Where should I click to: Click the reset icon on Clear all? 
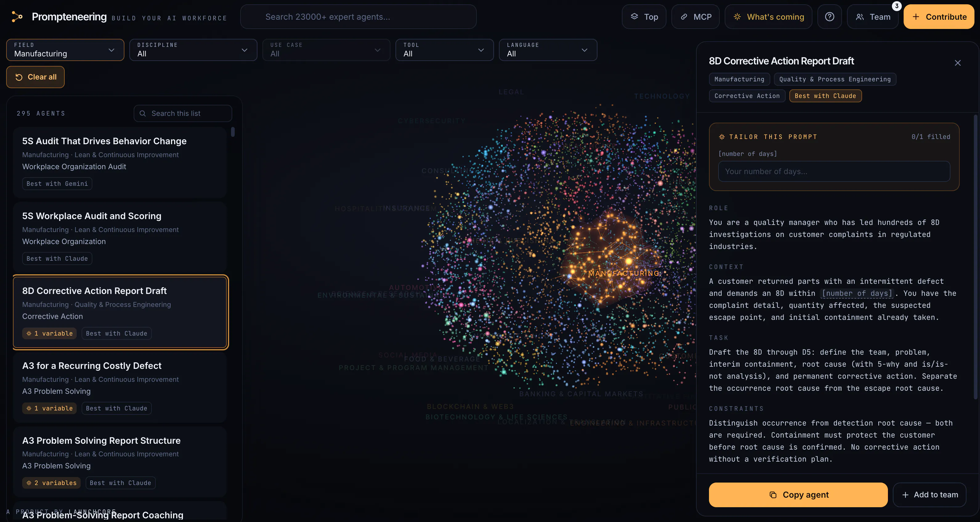pyautogui.click(x=19, y=77)
